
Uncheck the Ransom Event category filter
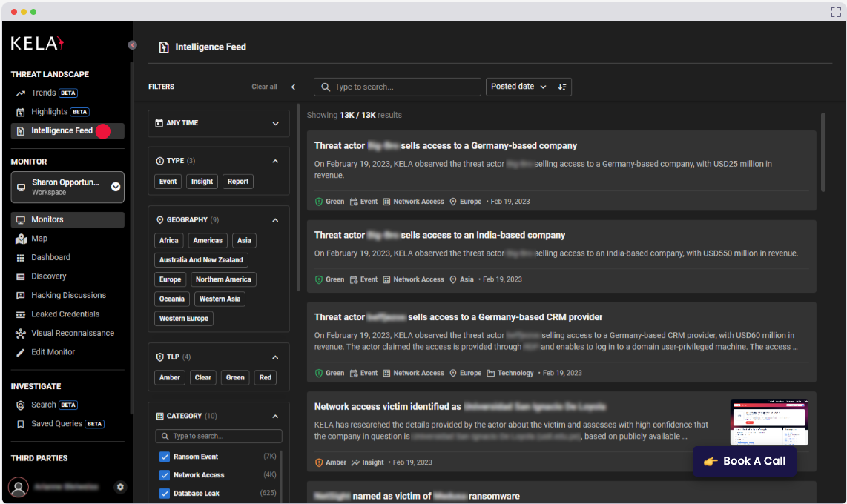pyautogui.click(x=164, y=457)
